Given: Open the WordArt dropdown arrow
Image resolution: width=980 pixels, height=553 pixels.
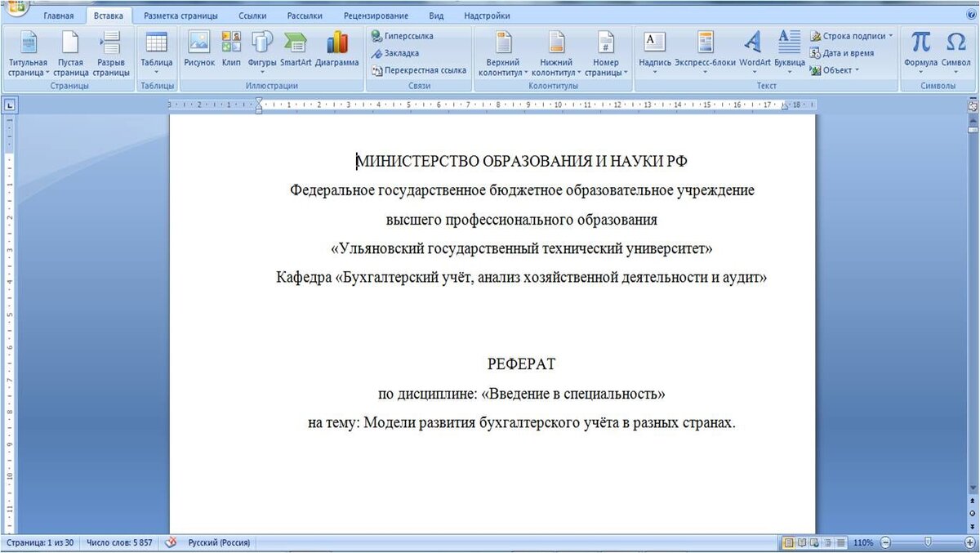Looking at the screenshot, I should pyautogui.click(x=755, y=73).
